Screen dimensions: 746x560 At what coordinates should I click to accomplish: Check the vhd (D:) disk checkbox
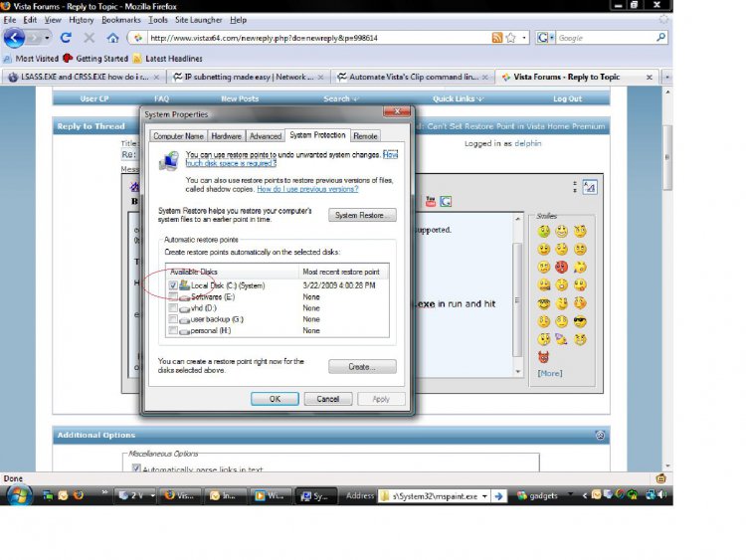173,307
